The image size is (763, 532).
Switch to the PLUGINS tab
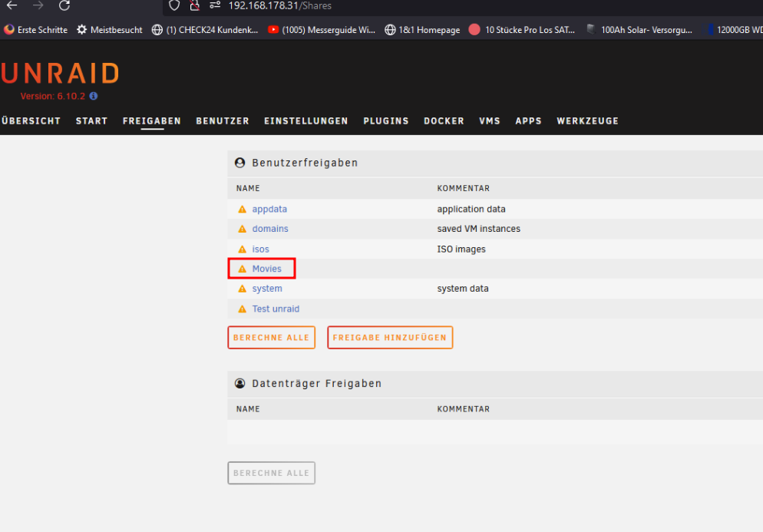[386, 121]
